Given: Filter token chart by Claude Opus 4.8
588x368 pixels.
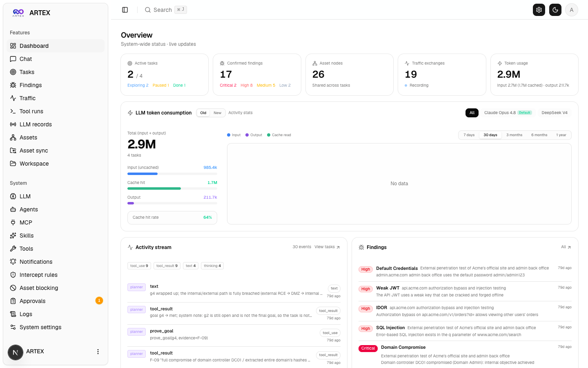Looking at the screenshot, I should tap(508, 113).
